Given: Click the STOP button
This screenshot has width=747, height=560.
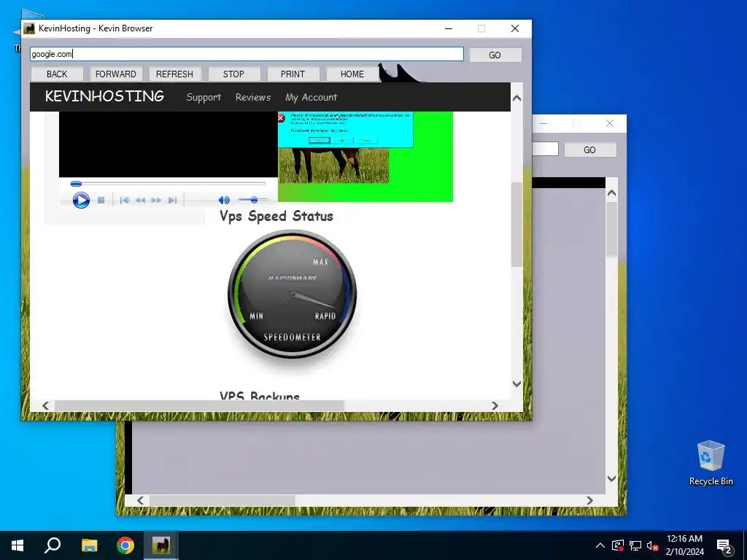Looking at the screenshot, I should click(x=233, y=74).
